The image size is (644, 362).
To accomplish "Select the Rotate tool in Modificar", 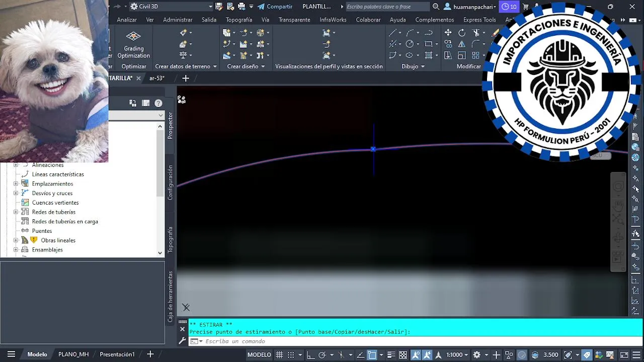I will pos(462,33).
